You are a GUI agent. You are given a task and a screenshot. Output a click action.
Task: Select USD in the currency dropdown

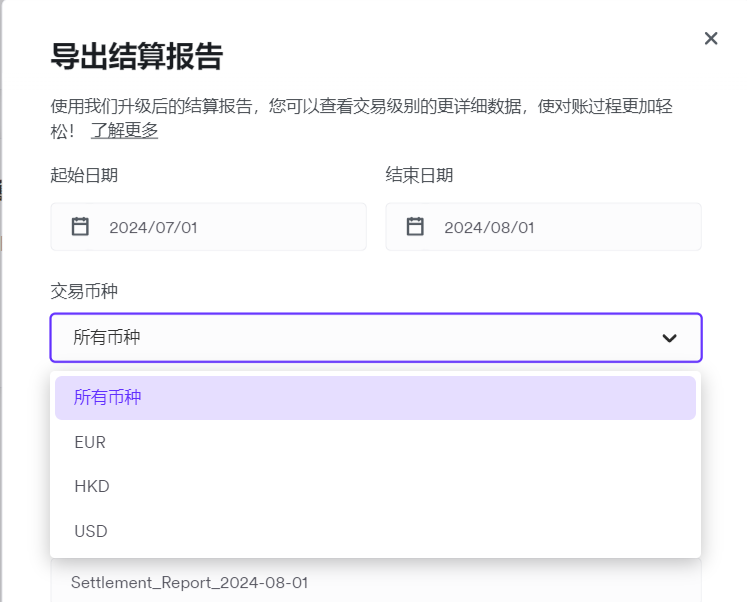click(x=91, y=531)
